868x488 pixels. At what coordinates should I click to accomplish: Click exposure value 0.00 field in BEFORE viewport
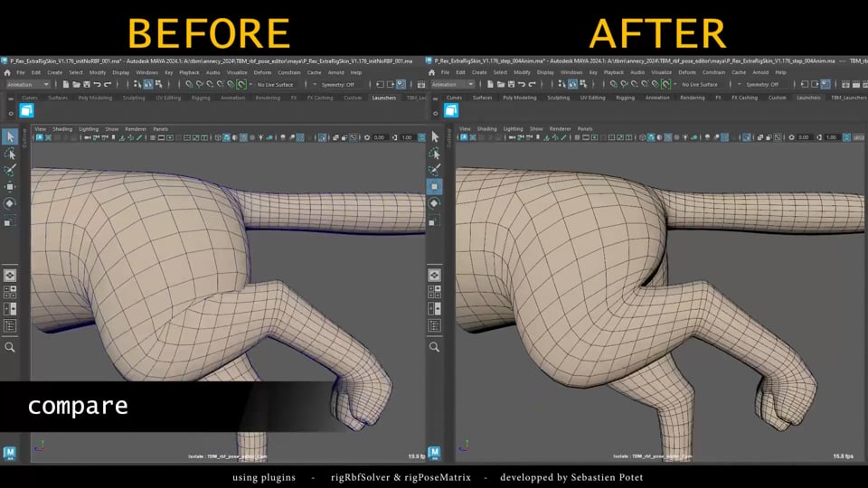tap(379, 137)
